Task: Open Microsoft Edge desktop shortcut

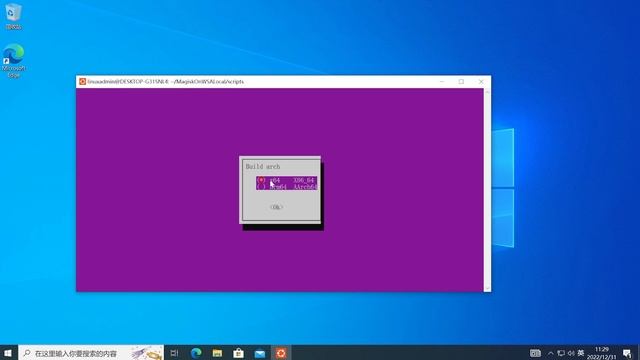Action: point(13,60)
